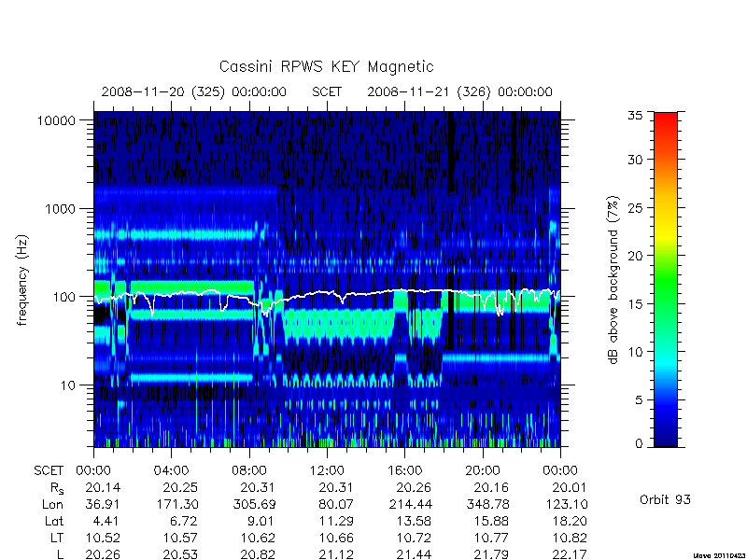Click the 'dB above background (7%)' colorbar label
Screen dimensions: 747x560
click(613, 280)
